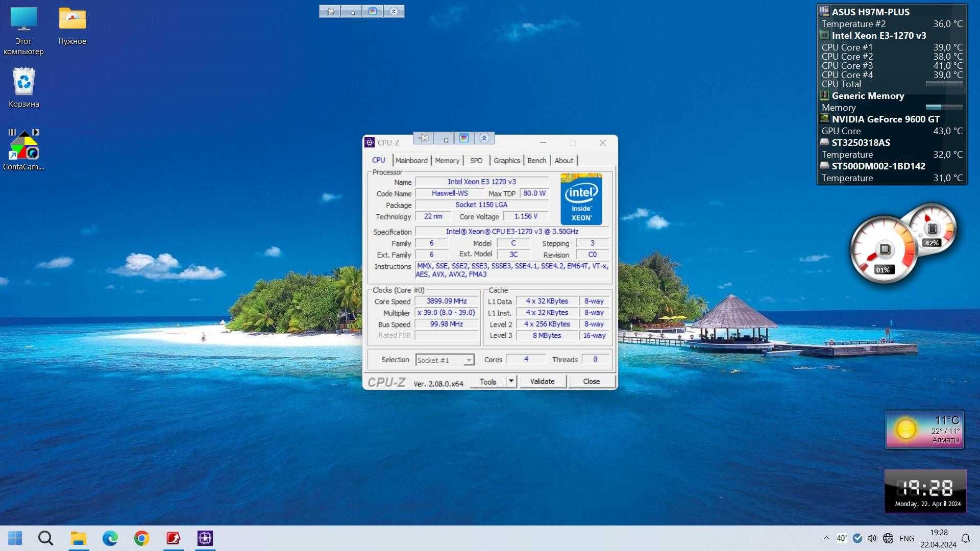The image size is (980, 551).
Task: Open File Explorer from the taskbar
Action: pos(79,538)
